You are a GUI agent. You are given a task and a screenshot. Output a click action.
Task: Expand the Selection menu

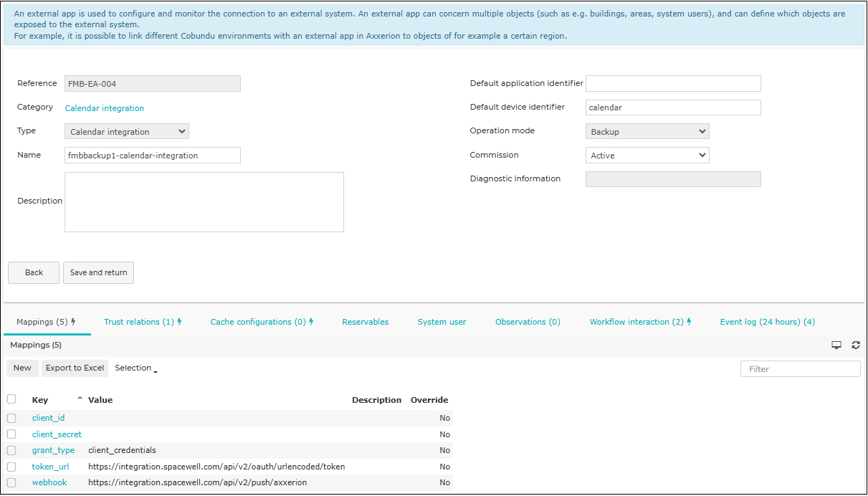[x=136, y=368]
